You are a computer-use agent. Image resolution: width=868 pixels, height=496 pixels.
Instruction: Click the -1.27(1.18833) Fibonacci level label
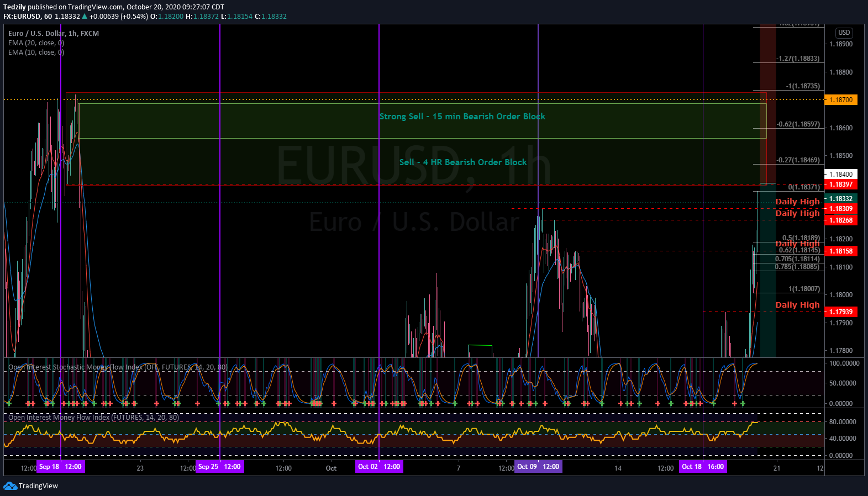(798, 59)
